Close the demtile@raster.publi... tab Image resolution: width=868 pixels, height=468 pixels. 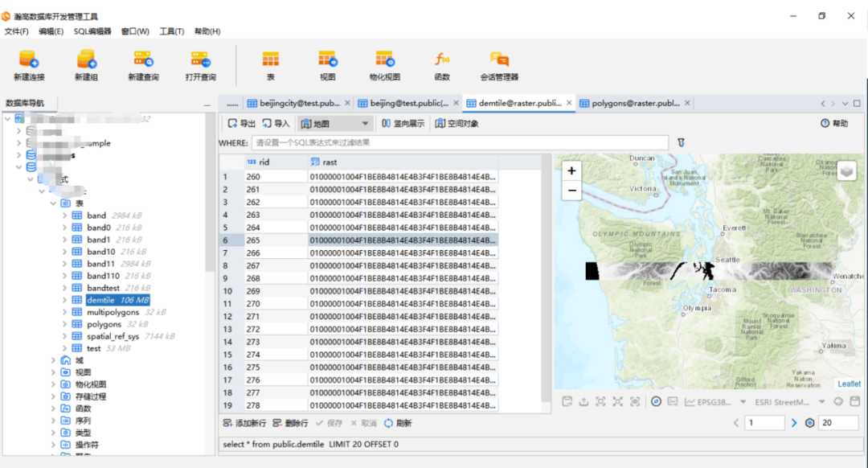pyautogui.click(x=569, y=103)
